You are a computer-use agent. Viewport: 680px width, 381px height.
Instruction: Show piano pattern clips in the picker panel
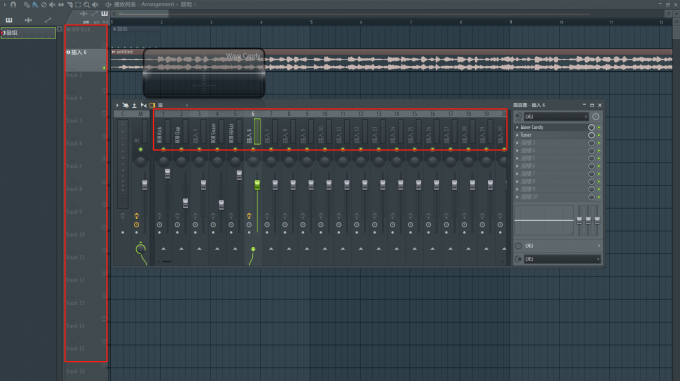click(9, 20)
